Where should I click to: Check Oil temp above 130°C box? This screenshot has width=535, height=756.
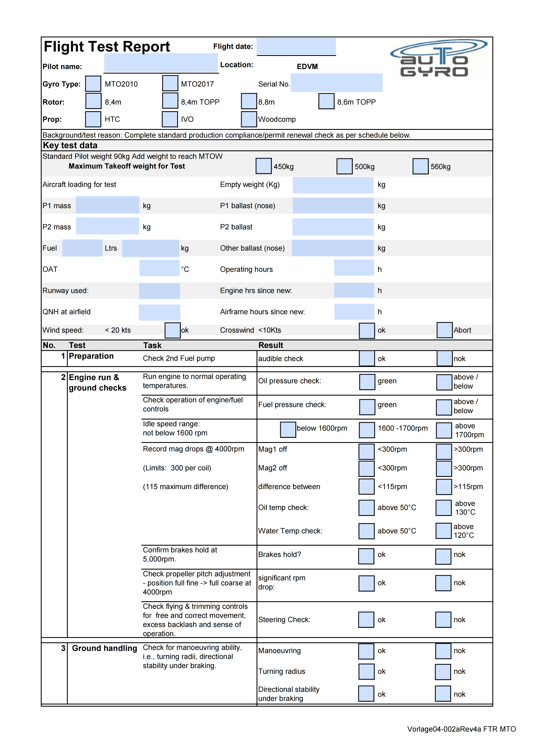[x=444, y=508]
